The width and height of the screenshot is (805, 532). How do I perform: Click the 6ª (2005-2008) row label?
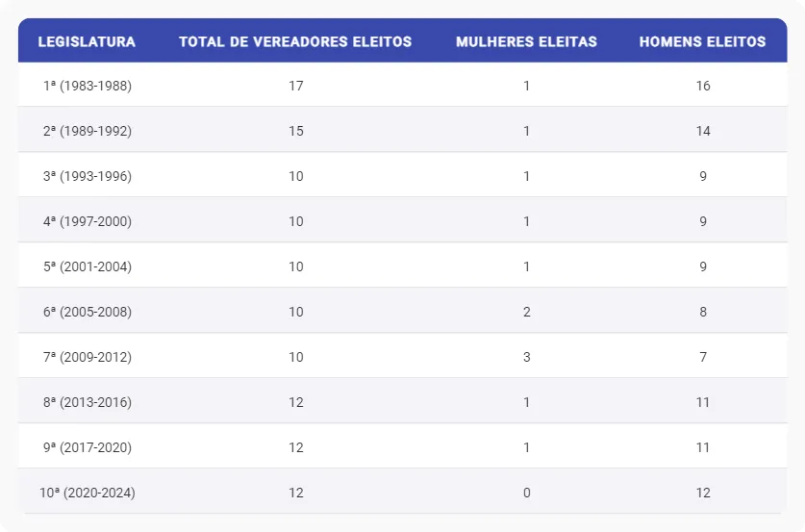88,312
